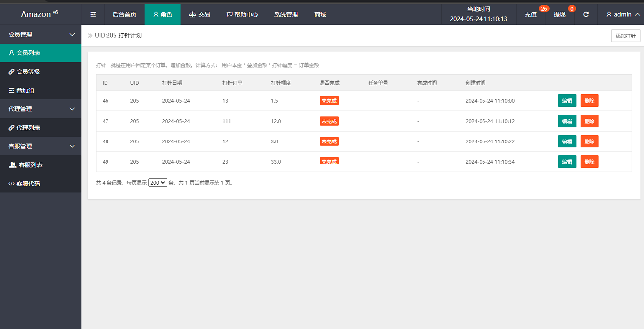Click the flag icon on 帮助中心
644x329 pixels.
point(229,14)
